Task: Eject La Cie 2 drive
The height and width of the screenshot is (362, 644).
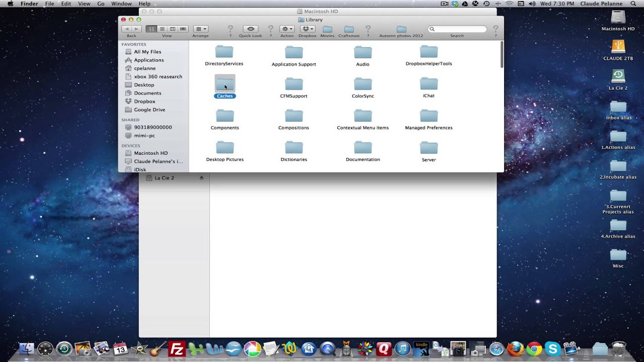Action: [202, 178]
